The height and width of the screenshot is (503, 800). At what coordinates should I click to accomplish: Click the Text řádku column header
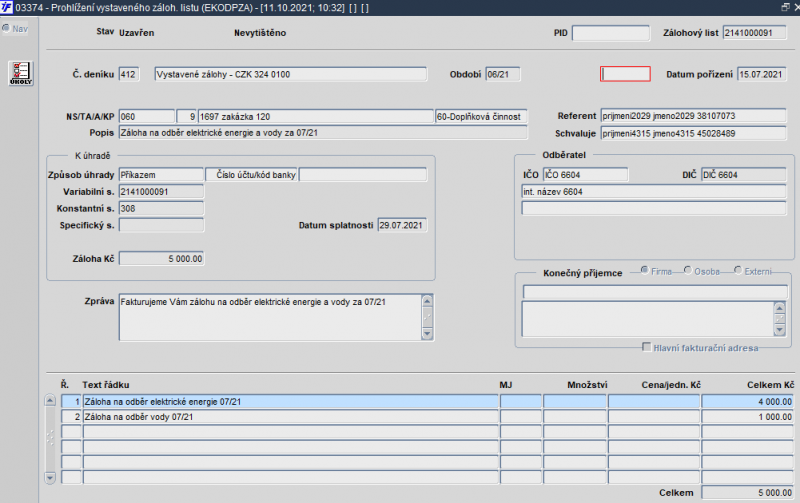click(x=106, y=385)
